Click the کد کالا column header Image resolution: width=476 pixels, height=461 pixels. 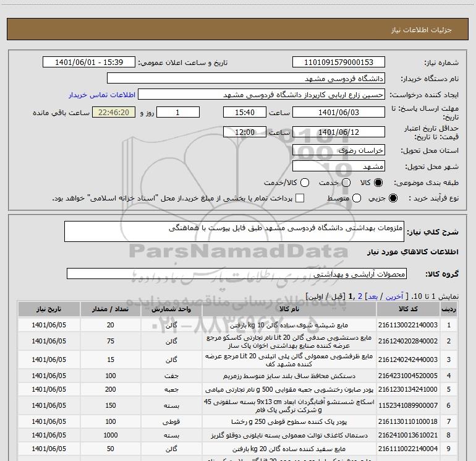pos(408,309)
